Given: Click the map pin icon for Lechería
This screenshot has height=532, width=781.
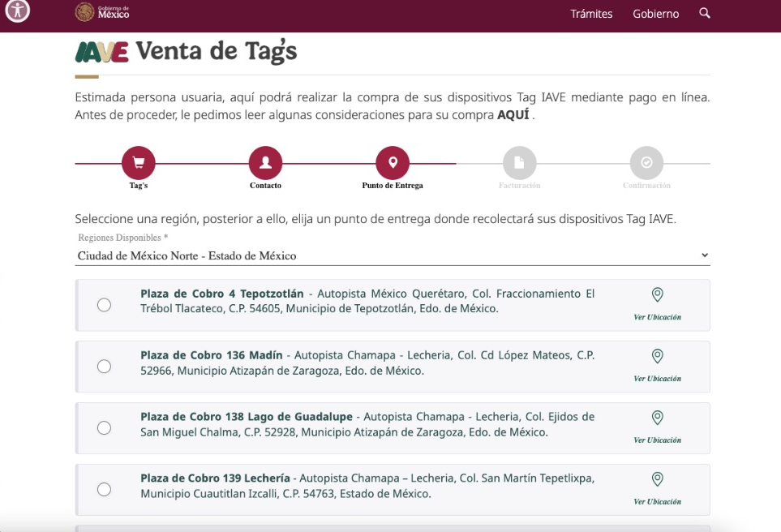Looking at the screenshot, I should tap(658, 479).
